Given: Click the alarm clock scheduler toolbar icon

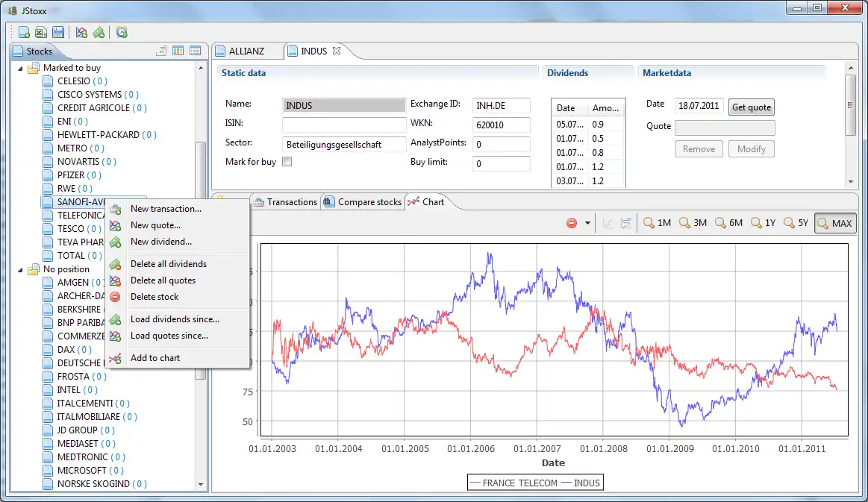Looking at the screenshot, I should tap(122, 32).
